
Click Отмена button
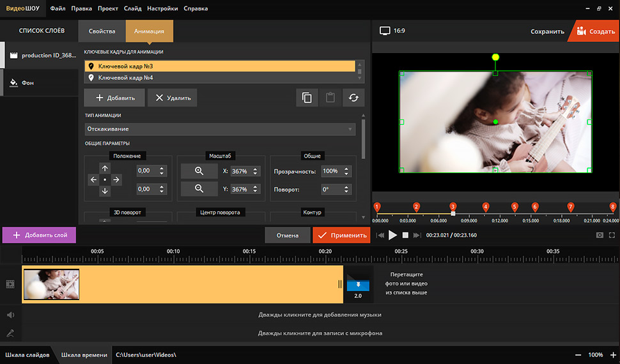tap(288, 235)
